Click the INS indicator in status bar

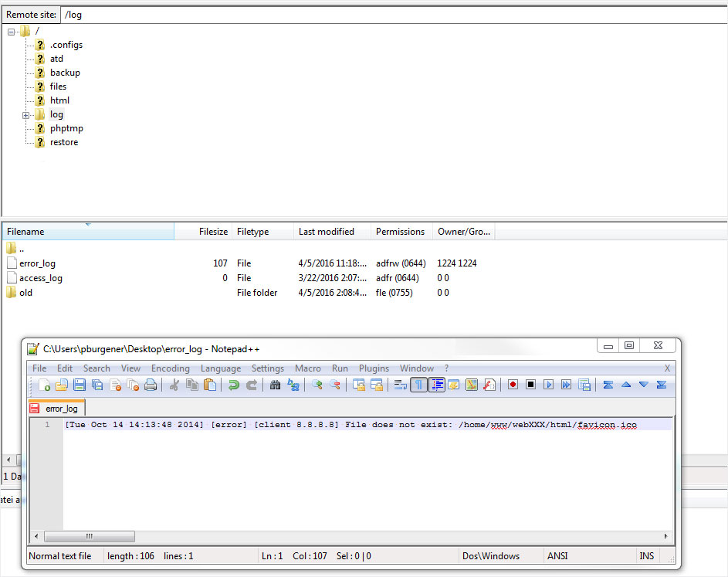click(646, 556)
